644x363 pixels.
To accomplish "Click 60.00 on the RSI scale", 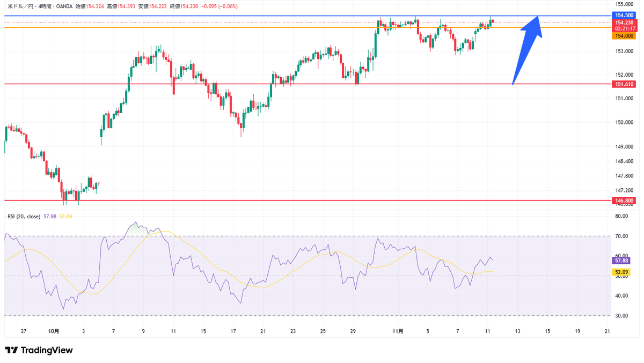I will point(621,256).
